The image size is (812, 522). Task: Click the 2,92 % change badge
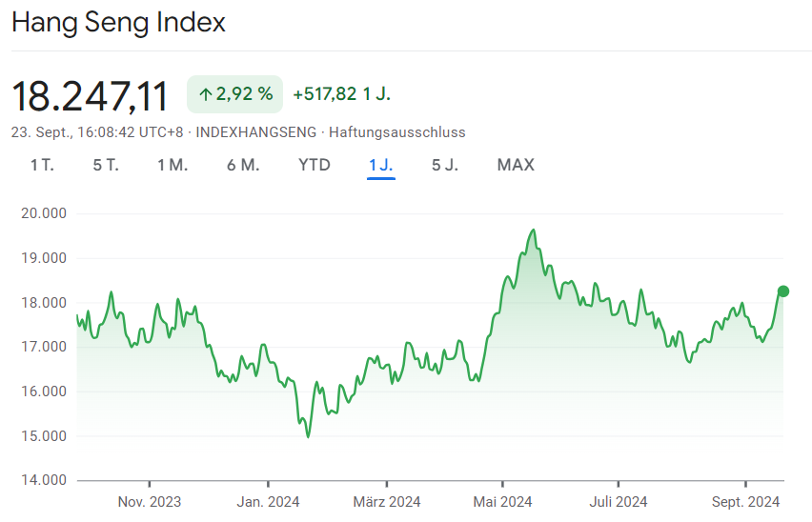click(234, 94)
